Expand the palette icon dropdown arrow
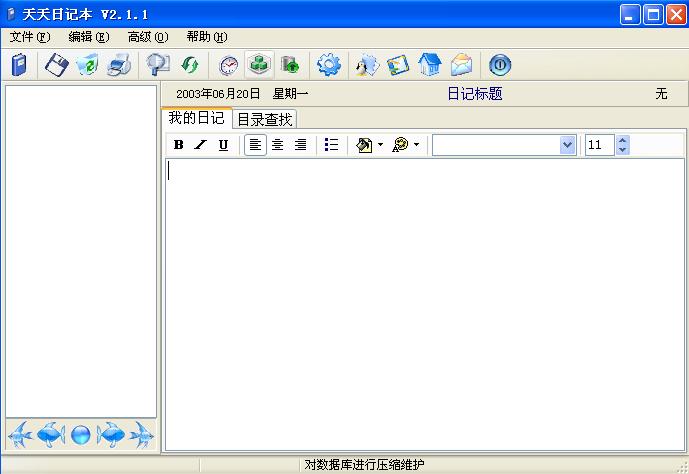The width and height of the screenshot is (689, 474). click(416, 145)
